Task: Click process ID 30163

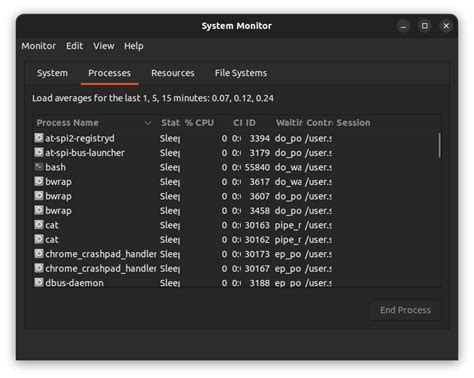Action: tap(257, 225)
